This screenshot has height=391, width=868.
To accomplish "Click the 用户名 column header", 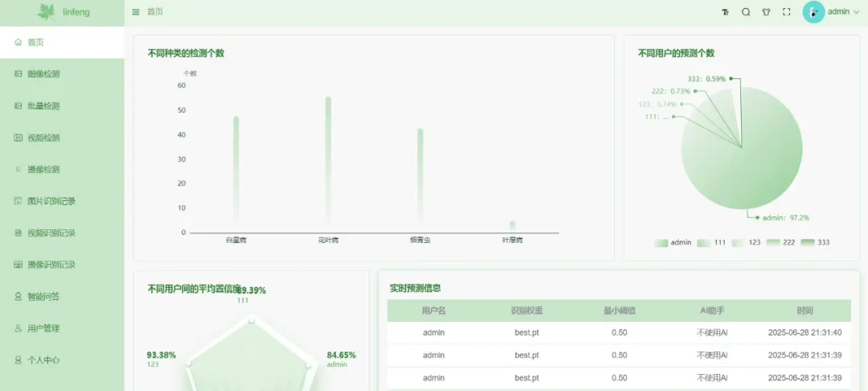I will pos(433,311).
